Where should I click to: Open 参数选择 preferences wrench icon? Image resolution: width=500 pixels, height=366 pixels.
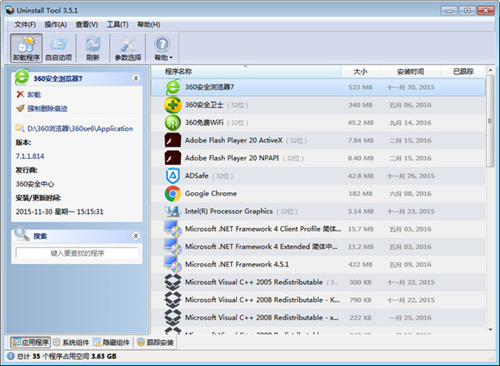pos(128,48)
